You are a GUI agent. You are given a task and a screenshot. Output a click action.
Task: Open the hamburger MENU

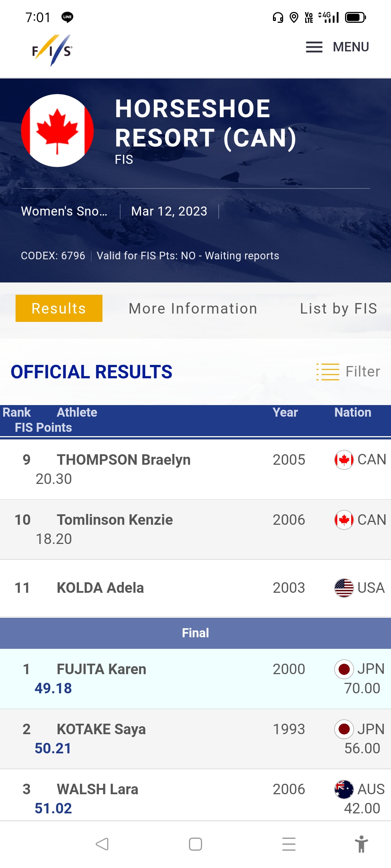coord(337,47)
